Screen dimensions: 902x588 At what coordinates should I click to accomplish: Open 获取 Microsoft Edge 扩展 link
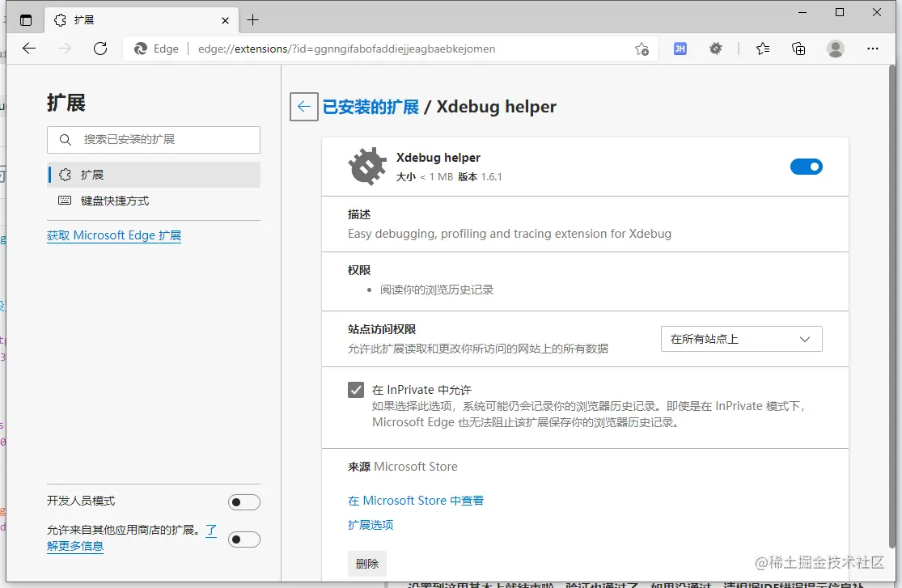(x=114, y=235)
